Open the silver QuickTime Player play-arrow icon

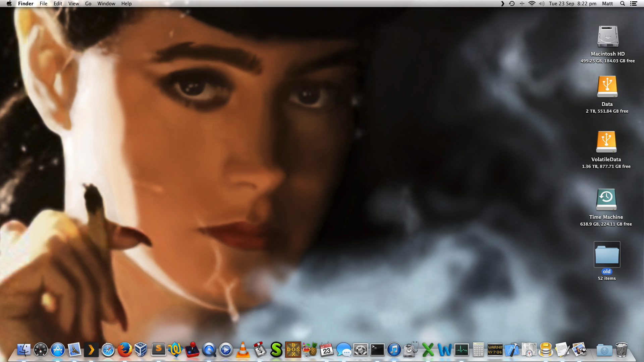[x=226, y=350]
